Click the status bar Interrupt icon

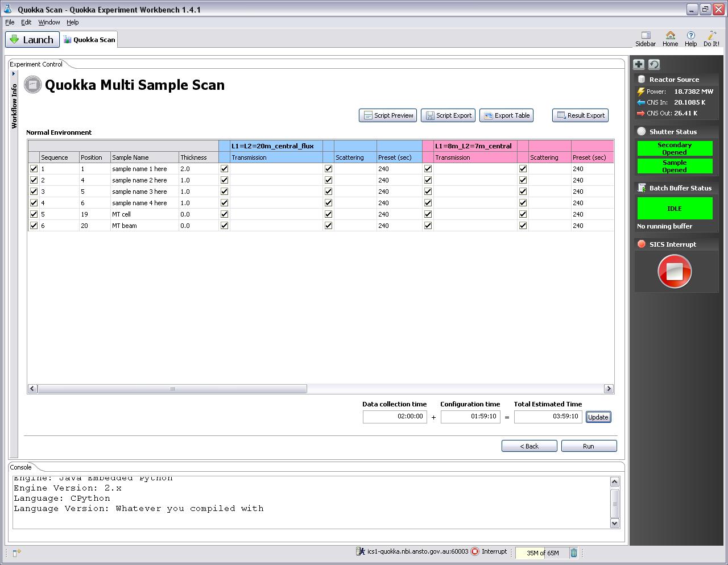475,551
